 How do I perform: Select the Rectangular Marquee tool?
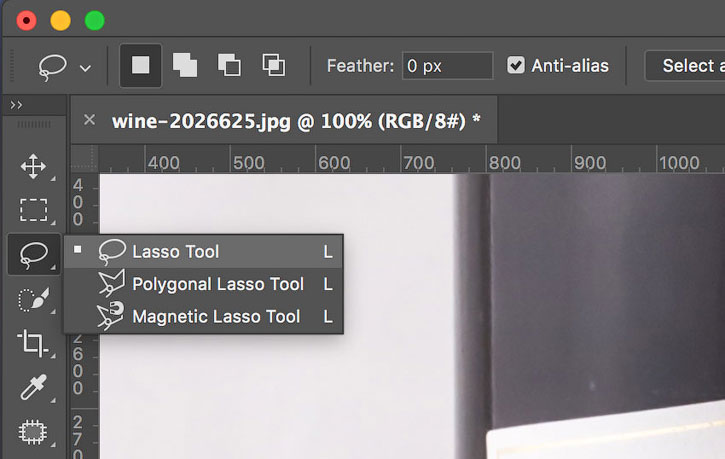coord(33,210)
